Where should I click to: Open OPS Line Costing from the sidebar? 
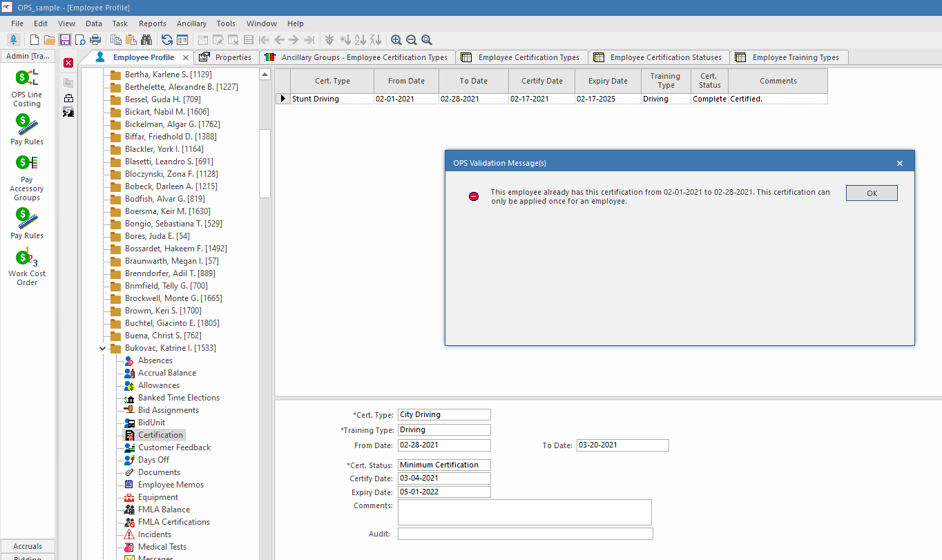tap(26, 87)
